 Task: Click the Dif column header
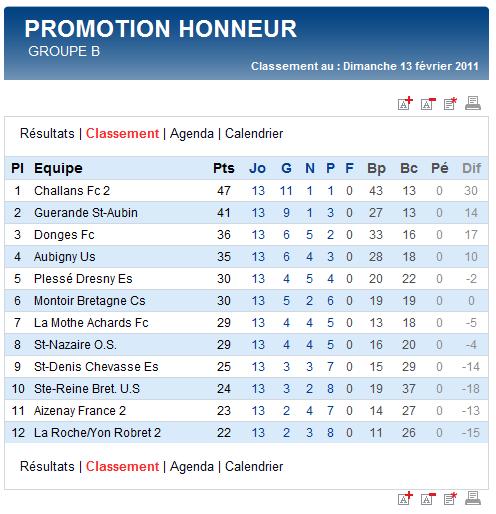[471, 169]
